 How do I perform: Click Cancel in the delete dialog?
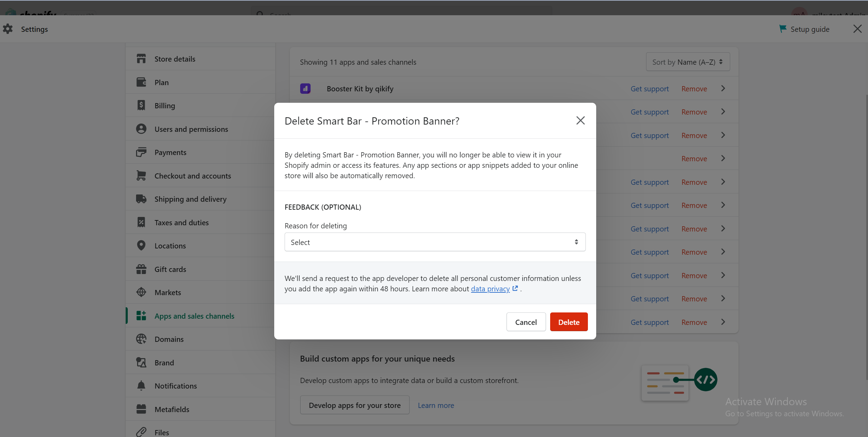click(x=526, y=322)
